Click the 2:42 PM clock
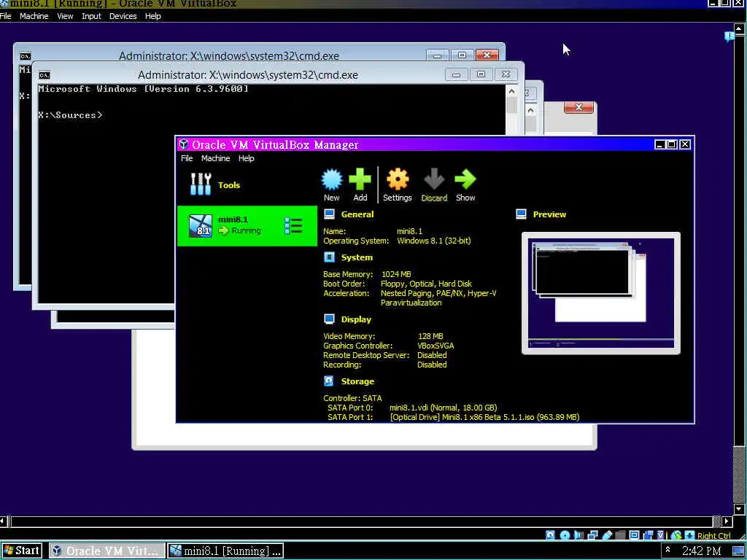The width and height of the screenshot is (747, 560). pos(701,551)
